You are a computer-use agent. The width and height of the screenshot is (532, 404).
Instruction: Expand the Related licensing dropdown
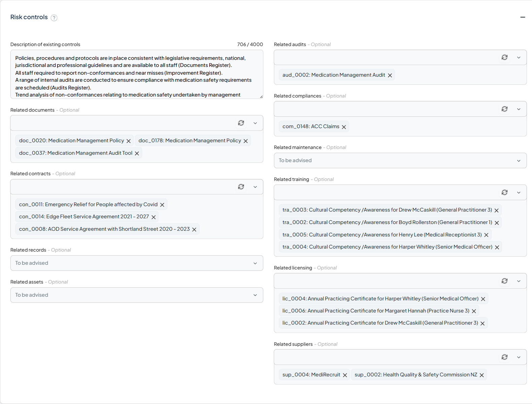(x=519, y=281)
